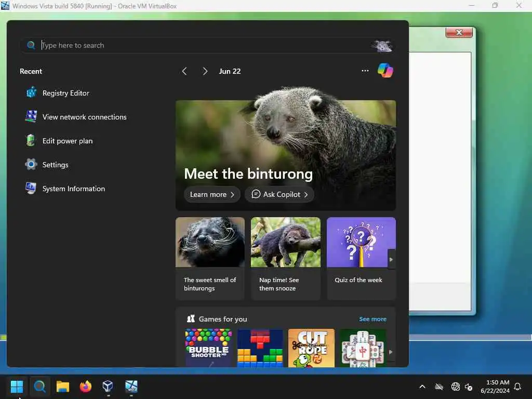The image size is (532, 399).
Task: Go to the next day arrow
Action: coord(205,71)
